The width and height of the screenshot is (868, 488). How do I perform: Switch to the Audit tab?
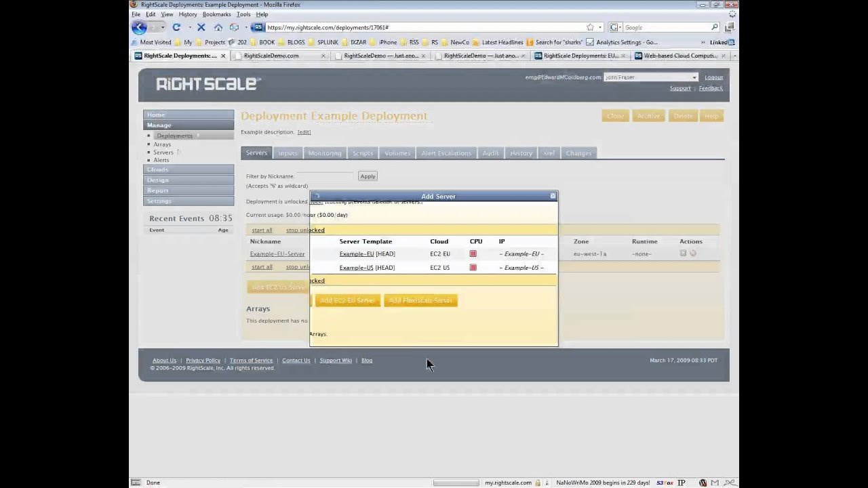point(490,153)
